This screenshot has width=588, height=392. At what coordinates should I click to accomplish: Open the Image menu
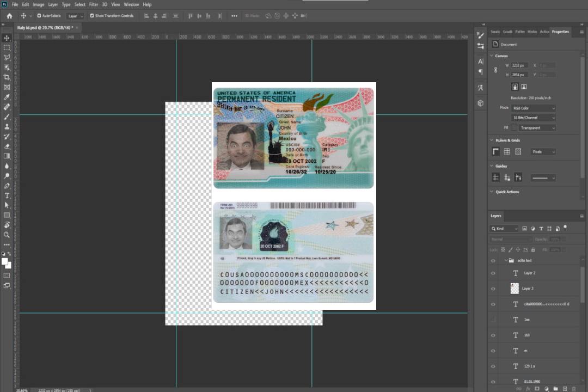(x=39, y=4)
